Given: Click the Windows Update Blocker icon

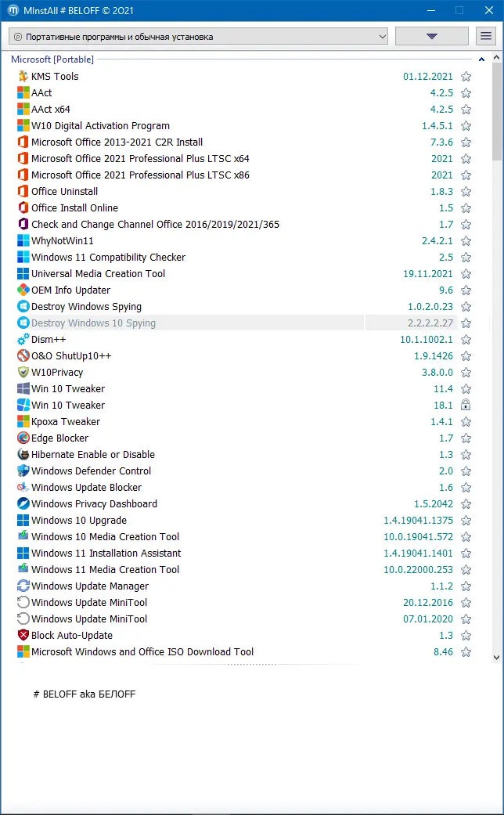Looking at the screenshot, I should 23,488.
